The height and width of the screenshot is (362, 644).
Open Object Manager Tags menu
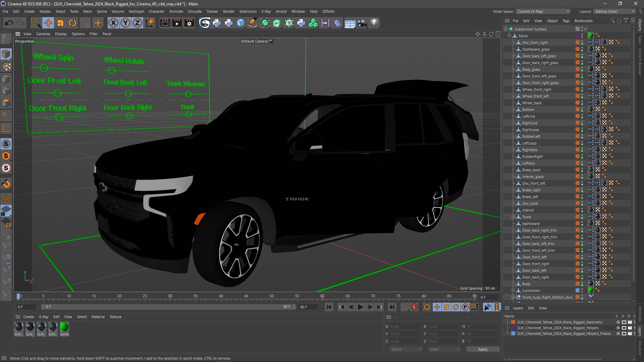click(x=566, y=21)
